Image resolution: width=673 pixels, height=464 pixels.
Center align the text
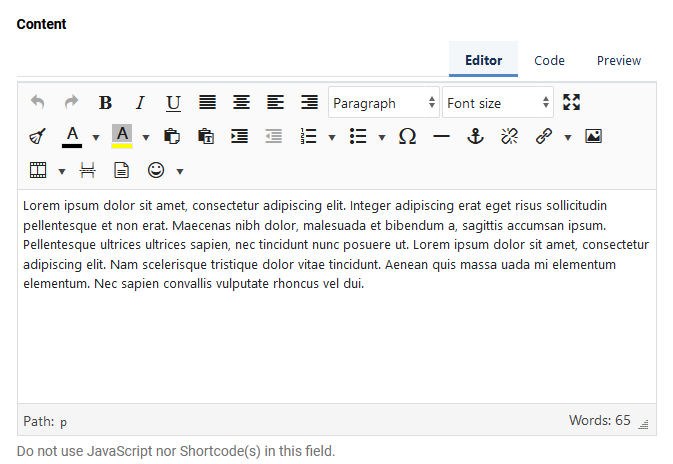[241, 102]
